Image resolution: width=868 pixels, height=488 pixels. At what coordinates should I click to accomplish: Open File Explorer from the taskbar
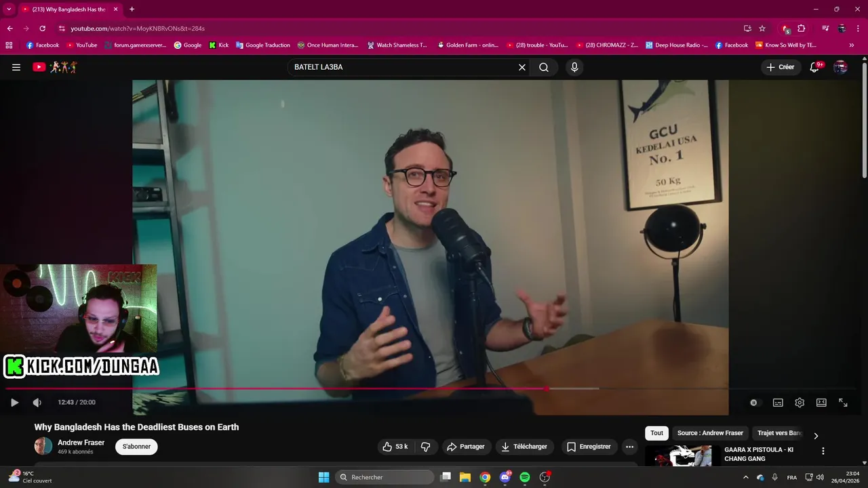tap(465, 477)
